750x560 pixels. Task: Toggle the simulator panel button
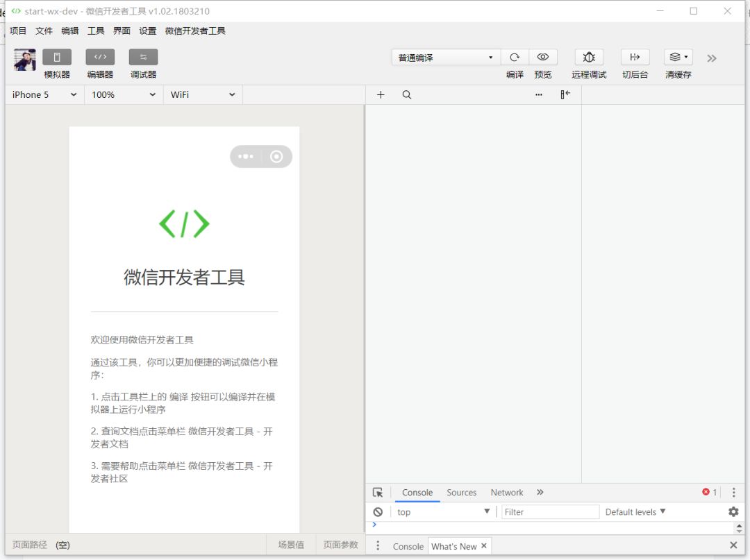click(57, 58)
